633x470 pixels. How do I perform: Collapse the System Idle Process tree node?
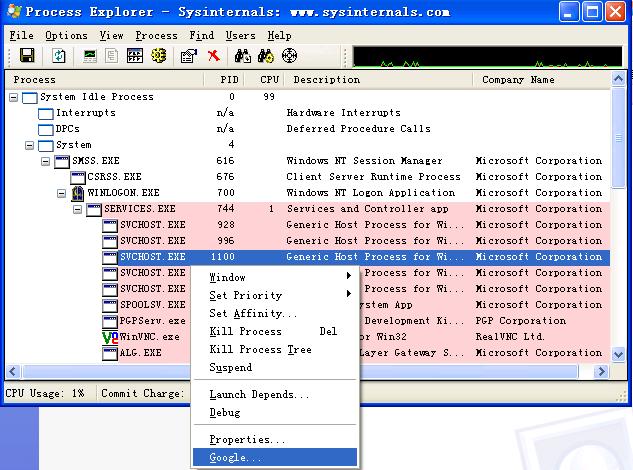coord(13,97)
